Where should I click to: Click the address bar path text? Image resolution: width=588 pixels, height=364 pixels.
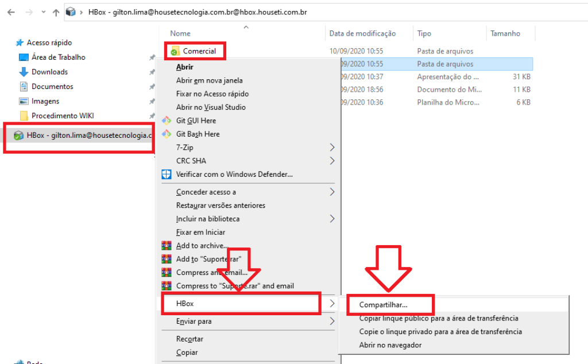198,12
